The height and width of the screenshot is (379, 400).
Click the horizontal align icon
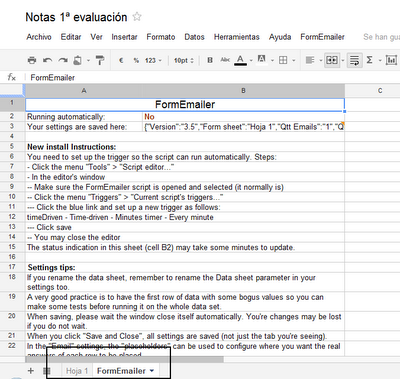(310, 60)
